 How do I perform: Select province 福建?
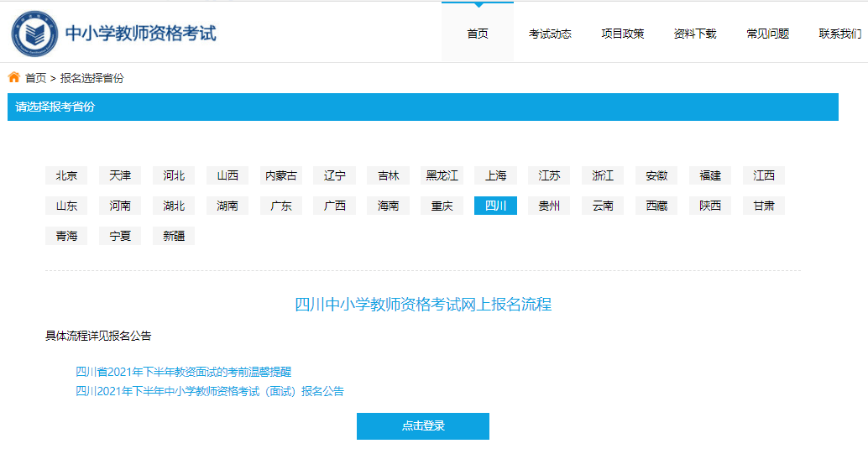[710, 175]
